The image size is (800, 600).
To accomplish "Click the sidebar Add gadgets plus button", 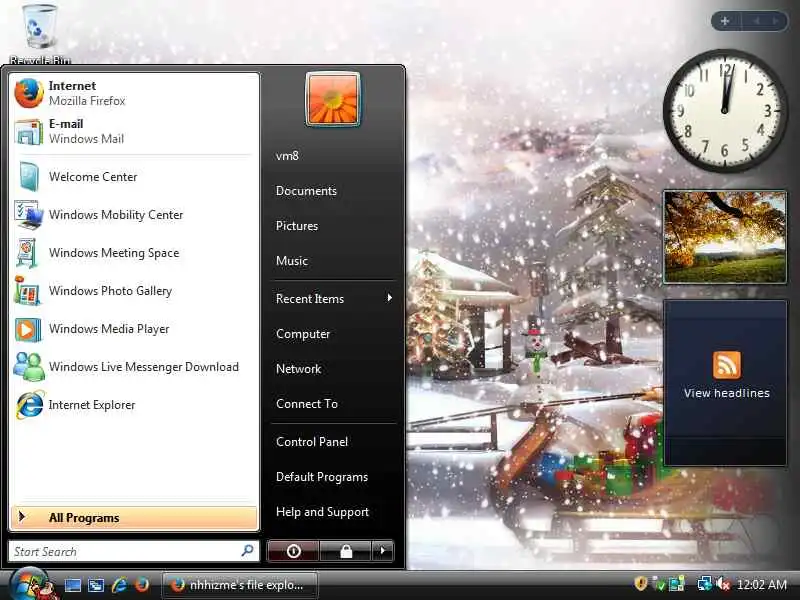I will 725,21.
